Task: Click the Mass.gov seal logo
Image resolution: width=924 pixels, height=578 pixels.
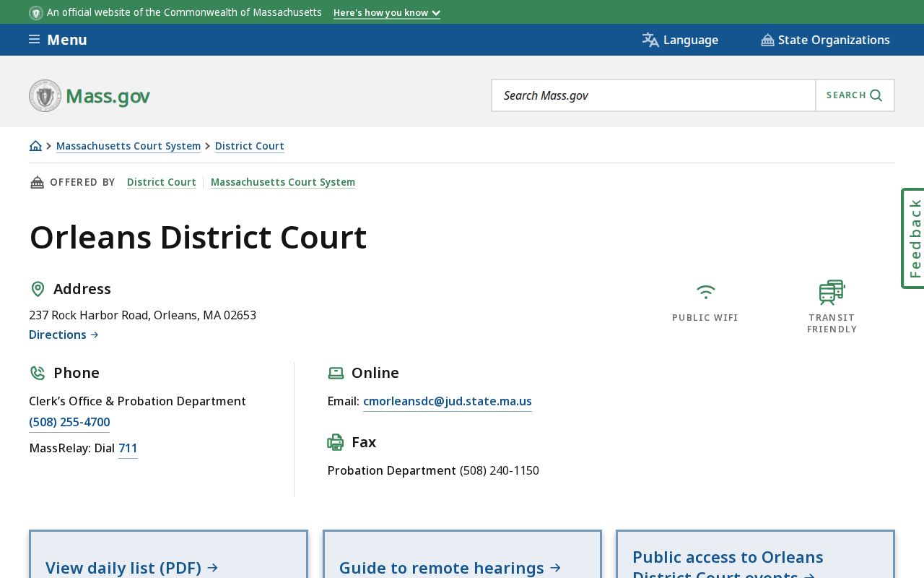Action: click(45, 95)
